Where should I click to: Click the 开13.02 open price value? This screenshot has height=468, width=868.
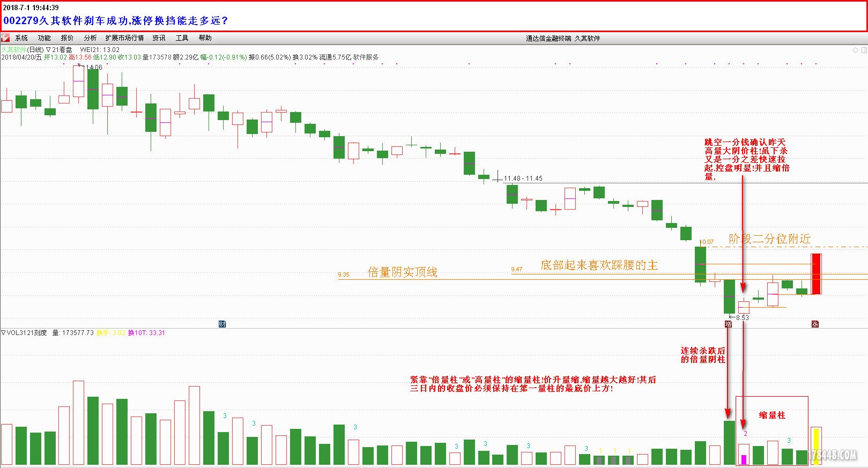click(55, 57)
